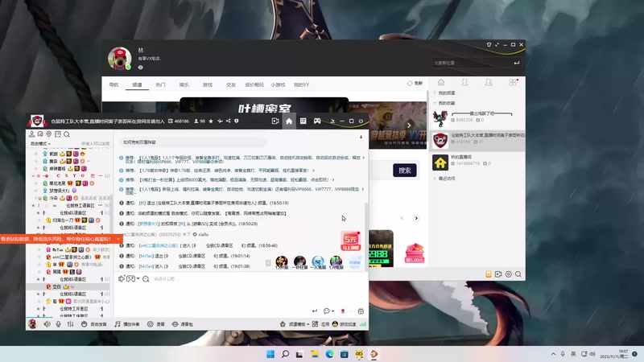This screenshot has width=644, height=362.
Task: Collapse the C S T O channel group
Action: point(34,175)
